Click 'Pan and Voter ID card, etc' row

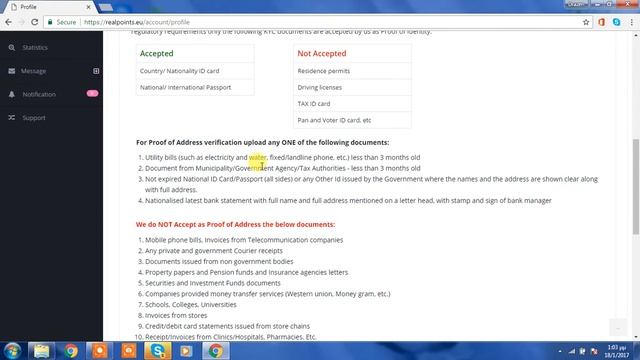point(352,120)
